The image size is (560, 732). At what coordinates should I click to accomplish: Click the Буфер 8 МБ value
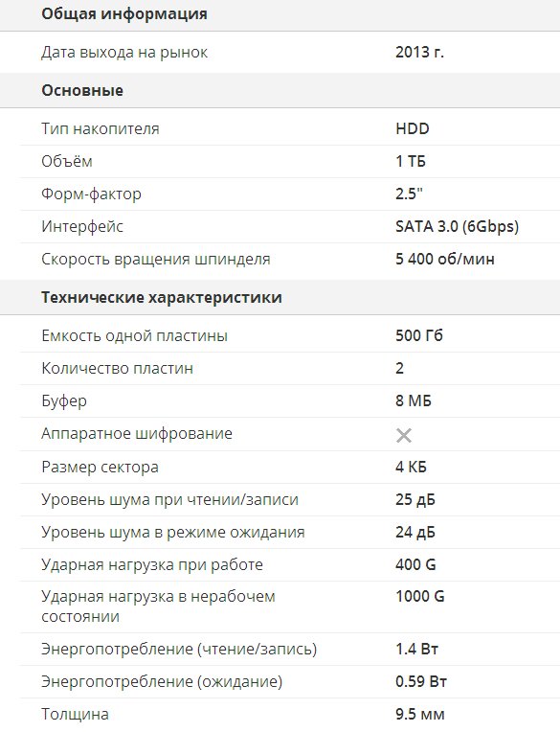(x=414, y=401)
